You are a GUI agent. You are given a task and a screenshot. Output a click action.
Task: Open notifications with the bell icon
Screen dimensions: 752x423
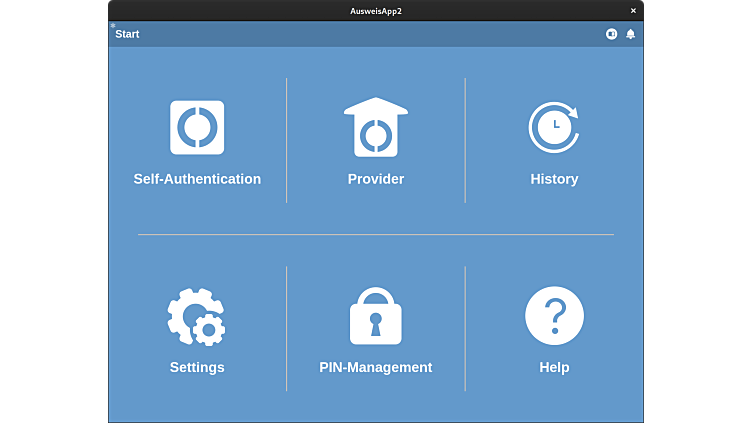tap(630, 34)
